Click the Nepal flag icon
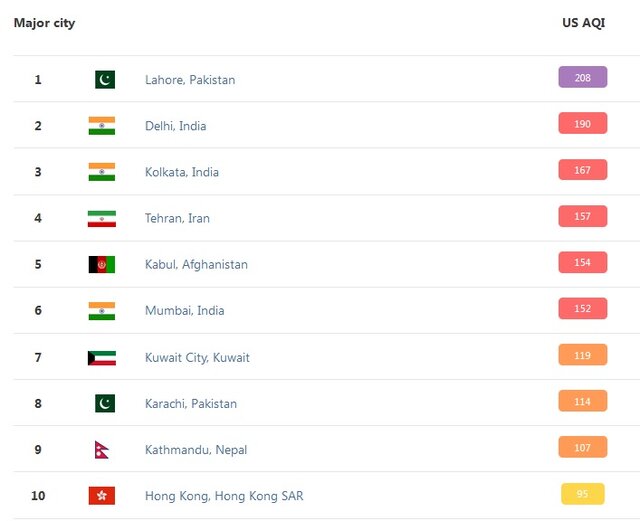The height and width of the screenshot is (521, 640). click(x=101, y=450)
